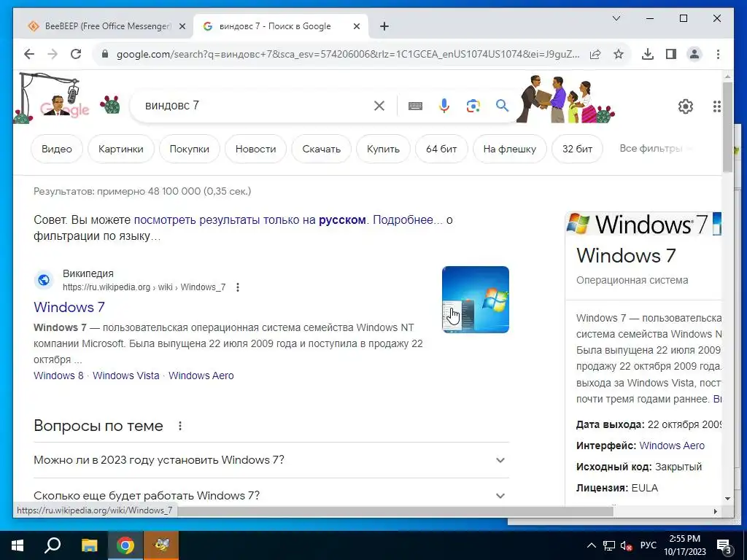Click посмотреть результаты только на русском link
The height and width of the screenshot is (560, 747).
250,220
